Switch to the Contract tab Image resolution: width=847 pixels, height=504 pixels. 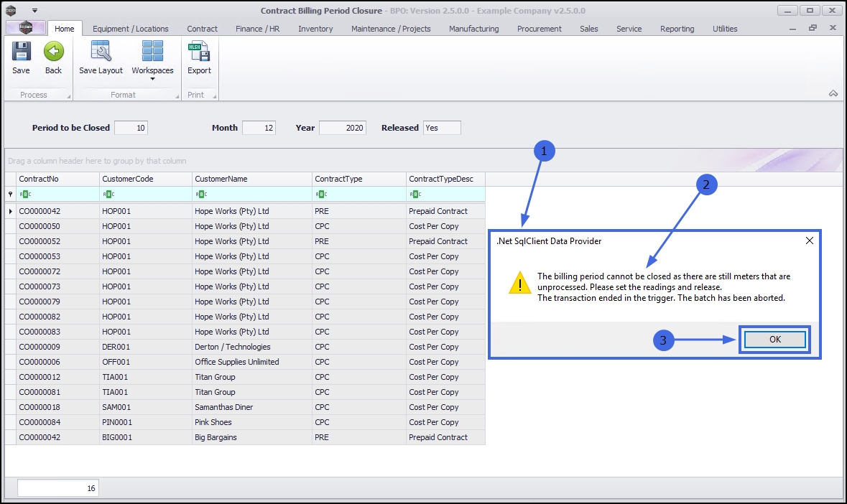point(202,29)
